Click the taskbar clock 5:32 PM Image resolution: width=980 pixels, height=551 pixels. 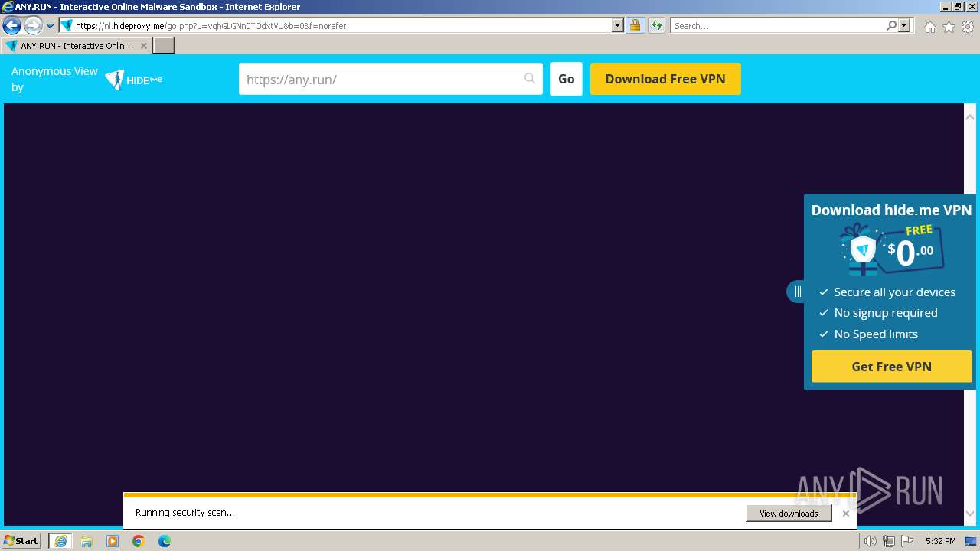(940, 541)
